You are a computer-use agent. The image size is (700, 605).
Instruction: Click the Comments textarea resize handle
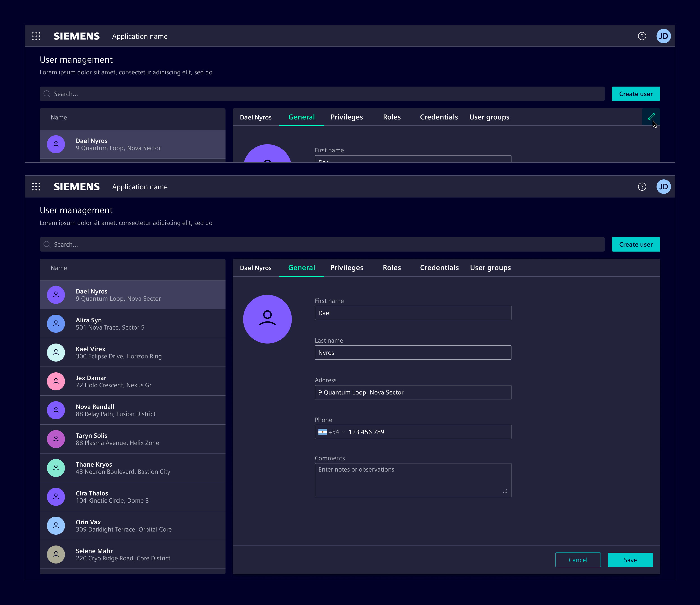pyautogui.click(x=505, y=491)
